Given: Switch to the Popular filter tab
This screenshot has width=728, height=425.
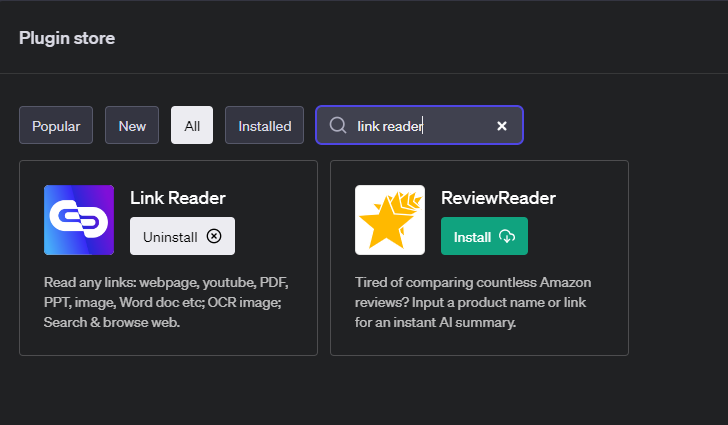Looking at the screenshot, I should pyautogui.click(x=56, y=125).
